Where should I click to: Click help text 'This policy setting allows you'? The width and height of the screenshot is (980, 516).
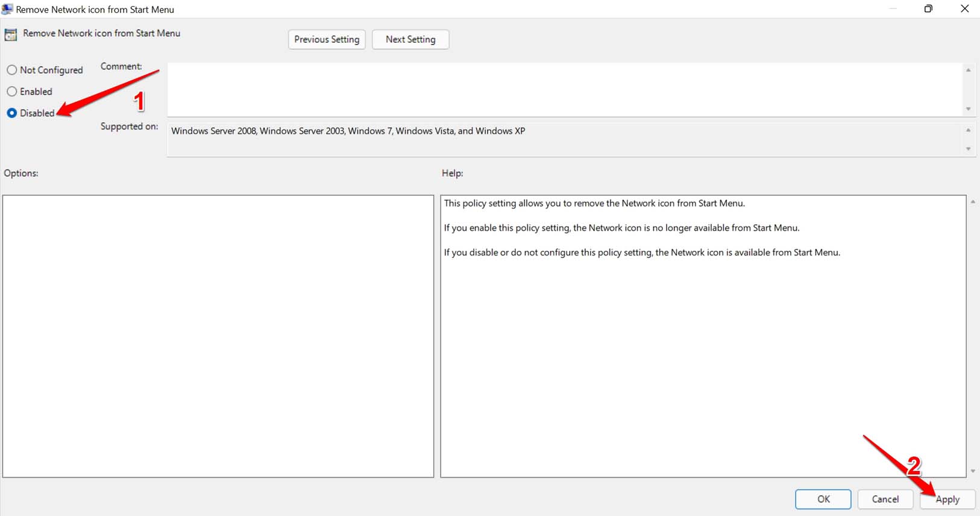tap(594, 203)
